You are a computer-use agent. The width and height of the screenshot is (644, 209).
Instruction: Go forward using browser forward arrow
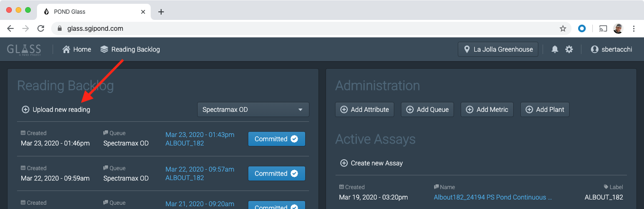tap(26, 28)
